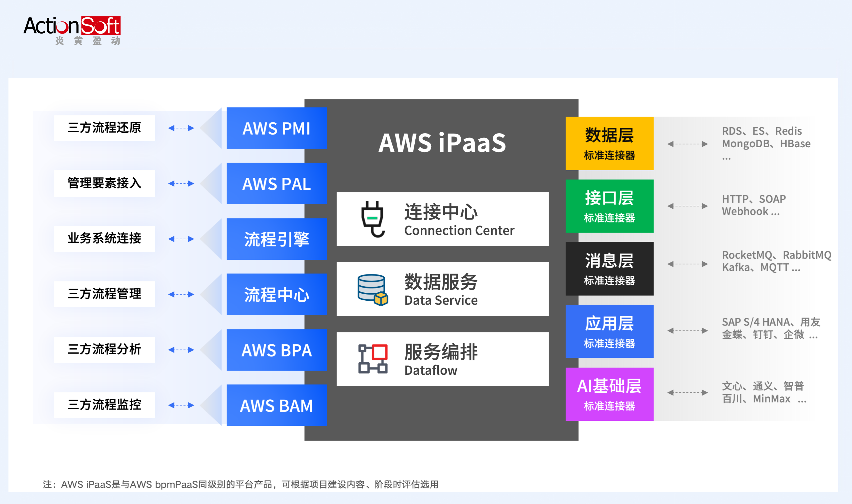The height and width of the screenshot is (504, 852).
Task: Click the database icon for Data Service
Action: 373,290
